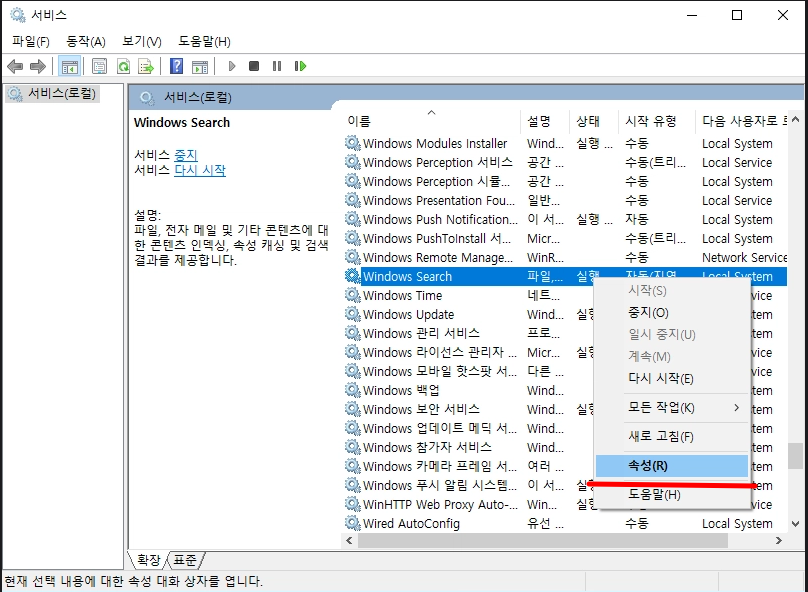Viewport: 808px width, 592px height.
Task: Click gear icon of Windows Time
Action: pos(352,295)
